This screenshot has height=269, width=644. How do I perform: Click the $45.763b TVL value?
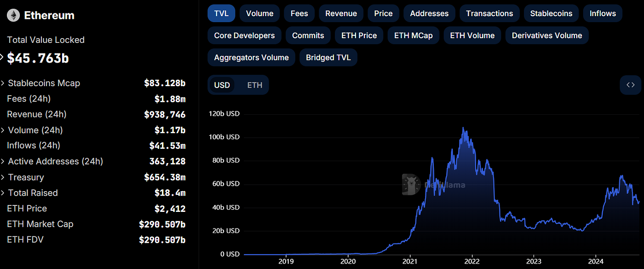38,58
